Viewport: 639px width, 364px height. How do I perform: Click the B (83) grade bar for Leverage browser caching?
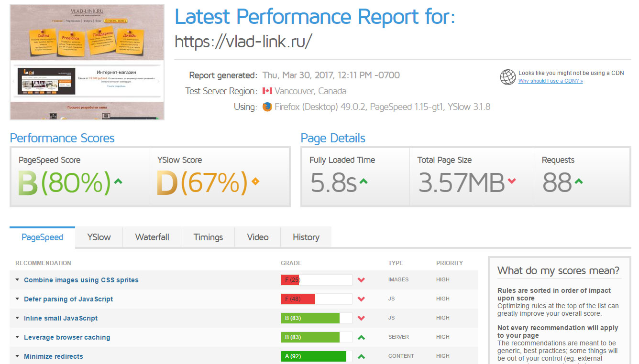pyautogui.click(x=317, y=337)
